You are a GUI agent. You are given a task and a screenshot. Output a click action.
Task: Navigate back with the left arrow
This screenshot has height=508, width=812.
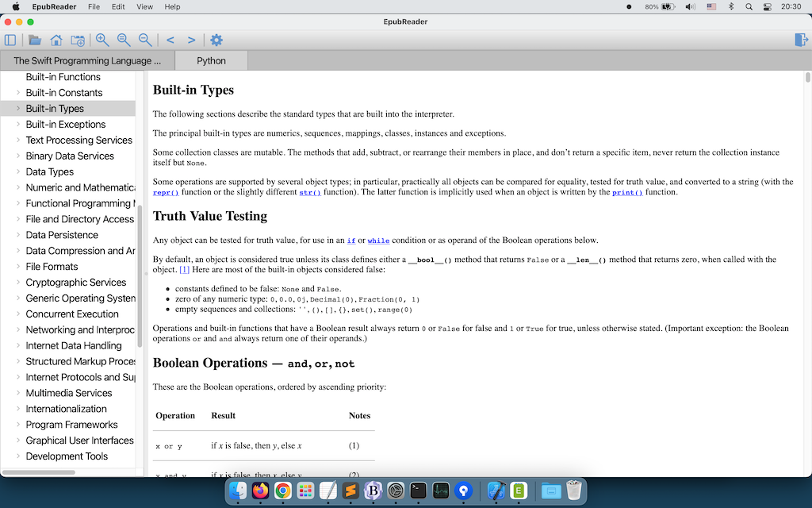click(169, 40)
